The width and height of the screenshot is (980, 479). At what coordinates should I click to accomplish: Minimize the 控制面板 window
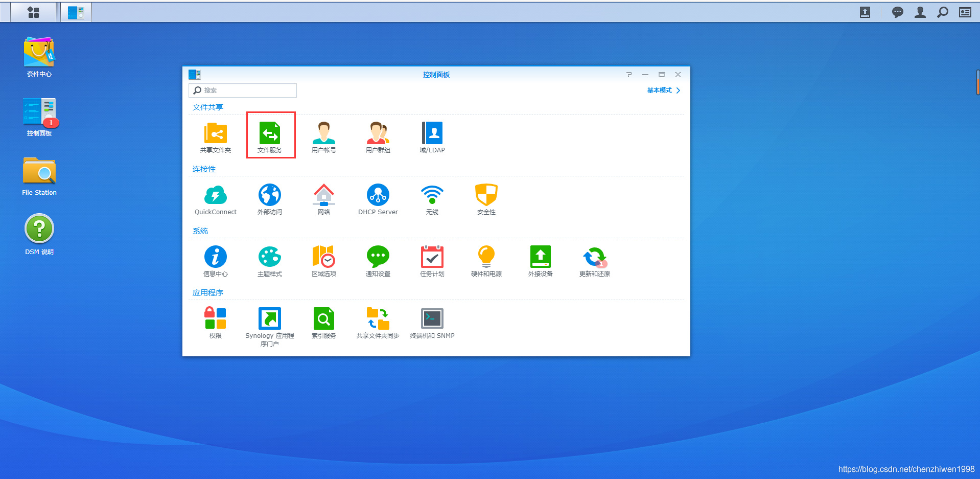645,75
